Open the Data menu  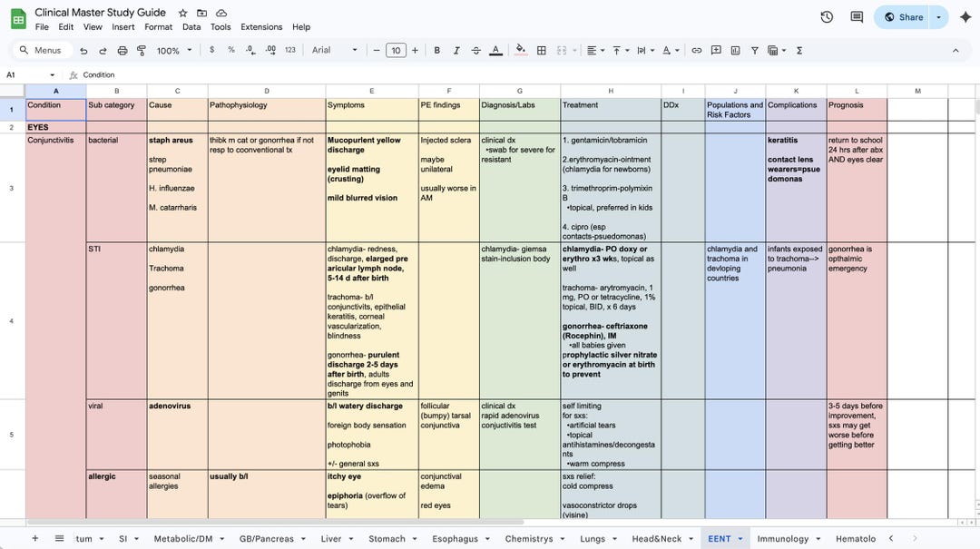click(191, 27)
